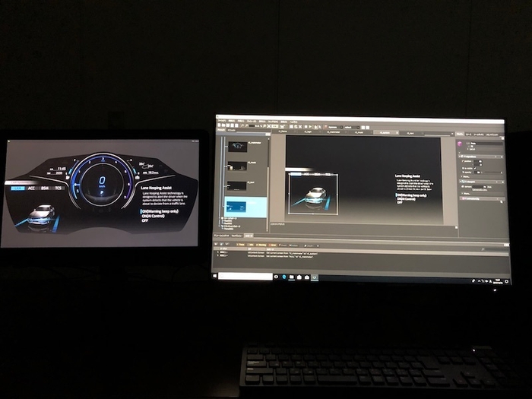Set Lane Keeping Assist to OFF on left monitor
The height and width of the screenshot is (399, 532).
tap(145, 222)
